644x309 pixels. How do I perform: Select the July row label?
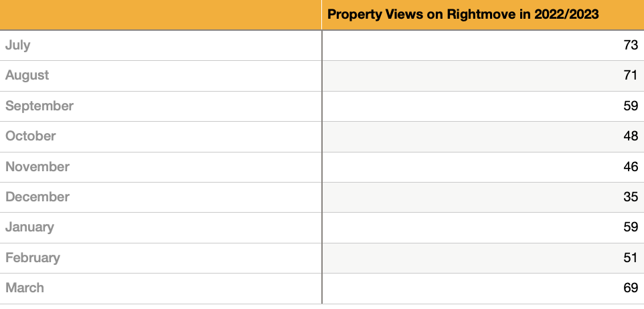click(18, 45)
